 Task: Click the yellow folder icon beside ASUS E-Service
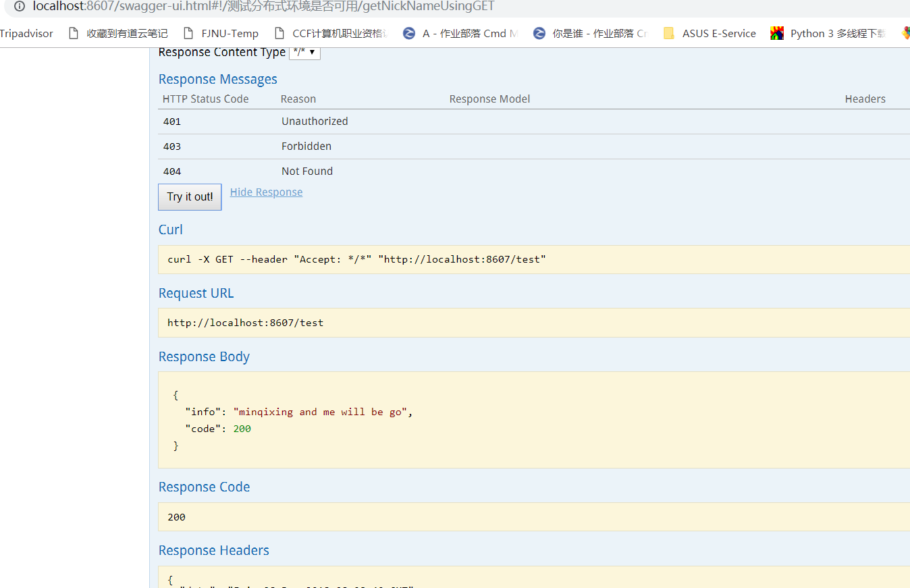(x=669, y=33)
